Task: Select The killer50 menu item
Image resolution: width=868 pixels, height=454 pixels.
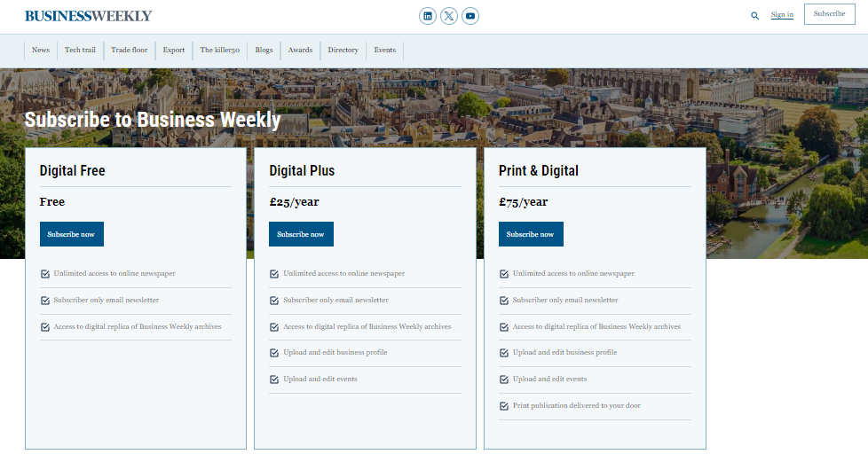Action: 220,50
